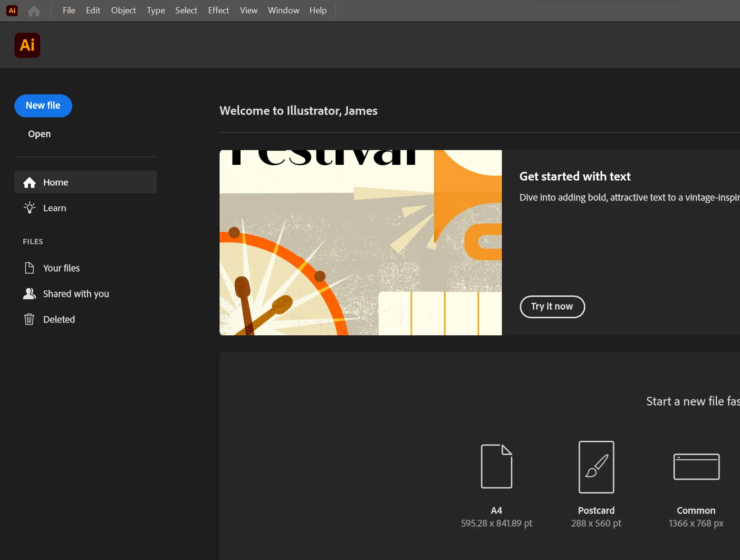Click the trash can icon beside Deleted
Viewport: 740px width, 560px height.
coord(29,319)
